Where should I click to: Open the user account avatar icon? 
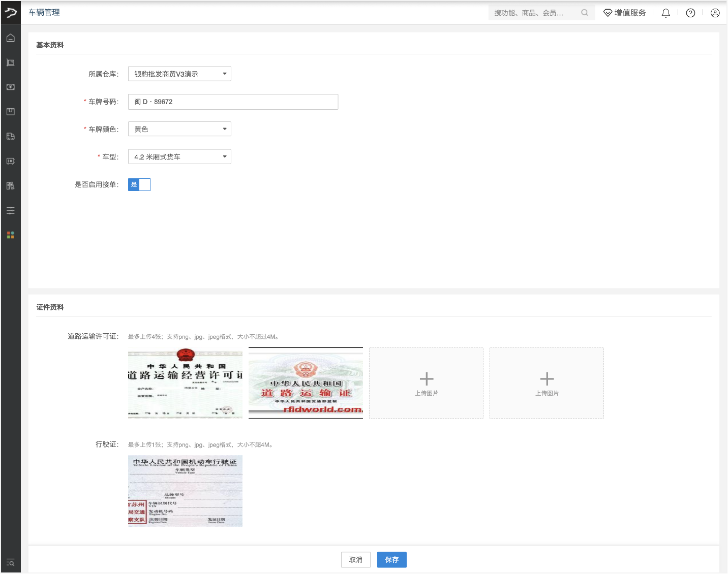click(716, 13)
